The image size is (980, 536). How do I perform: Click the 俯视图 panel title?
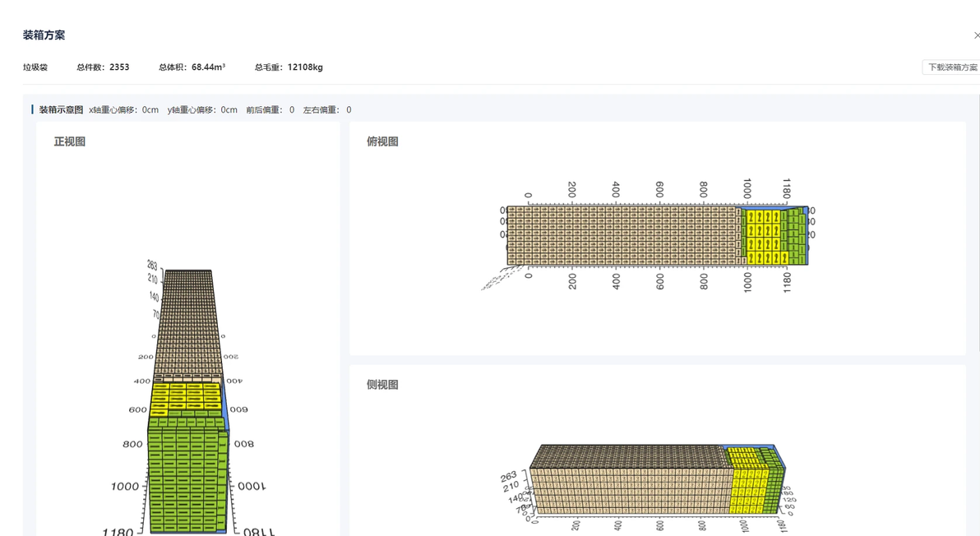382,141
